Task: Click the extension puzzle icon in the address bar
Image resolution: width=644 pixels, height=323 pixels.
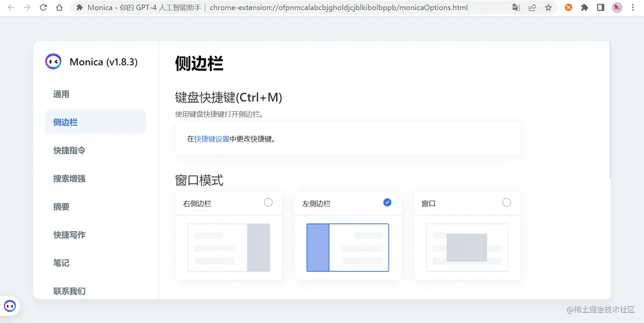Action: 79,8
